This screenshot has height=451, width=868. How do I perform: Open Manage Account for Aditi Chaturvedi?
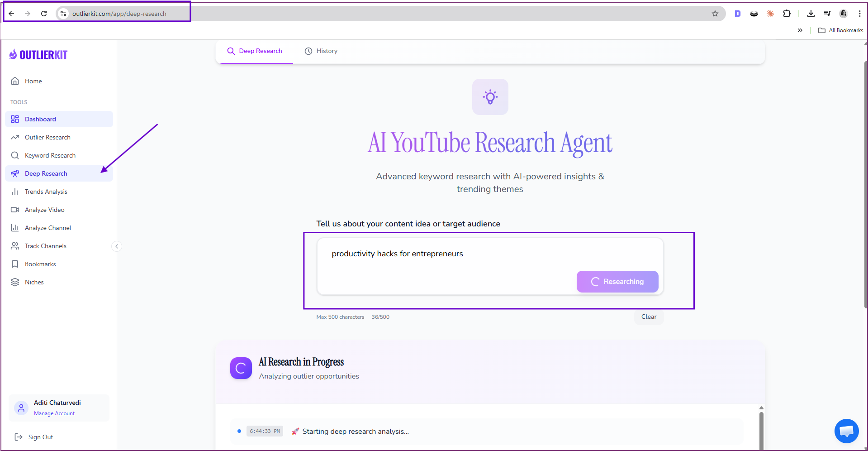tap(54, 413)
